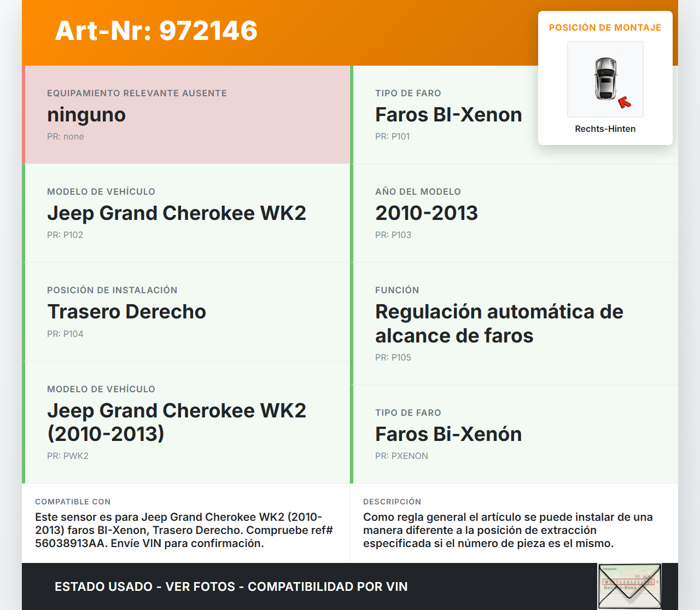Click the description text starting 'Como regla general'
Image resolution: width=700 pixels, height=610 pixels.
(508, 530)
